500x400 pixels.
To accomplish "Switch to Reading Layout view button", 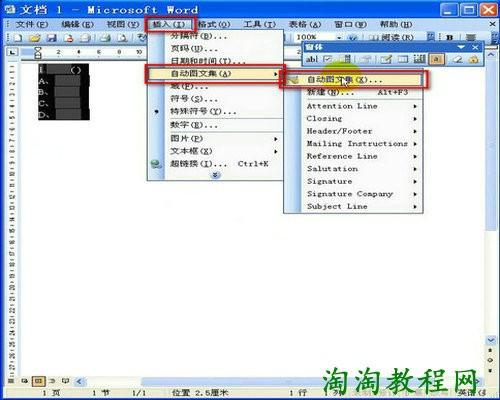I will [x=66, y=381].
